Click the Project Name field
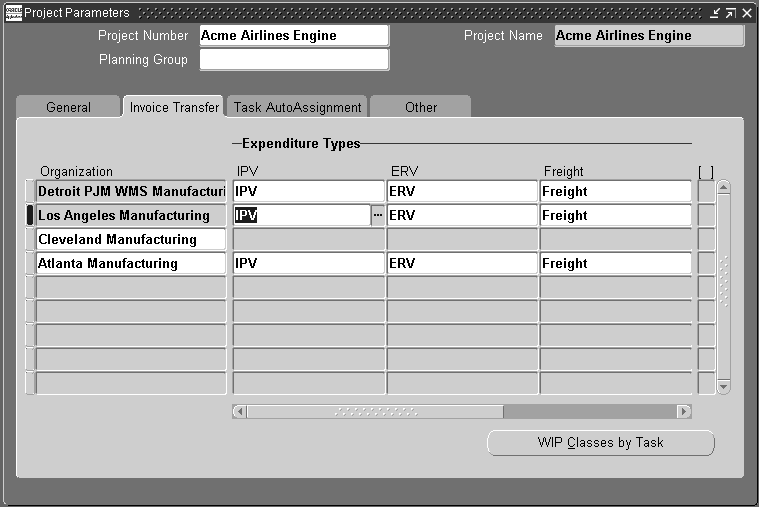The image size is (759, 507). 649,35
